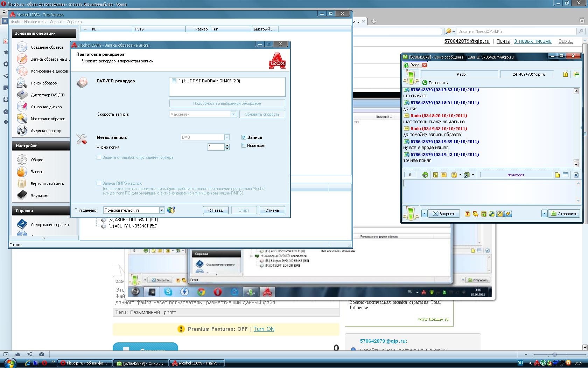Click the Отмена button
This screenshot has height=368, width=588.
click(272, 210)
